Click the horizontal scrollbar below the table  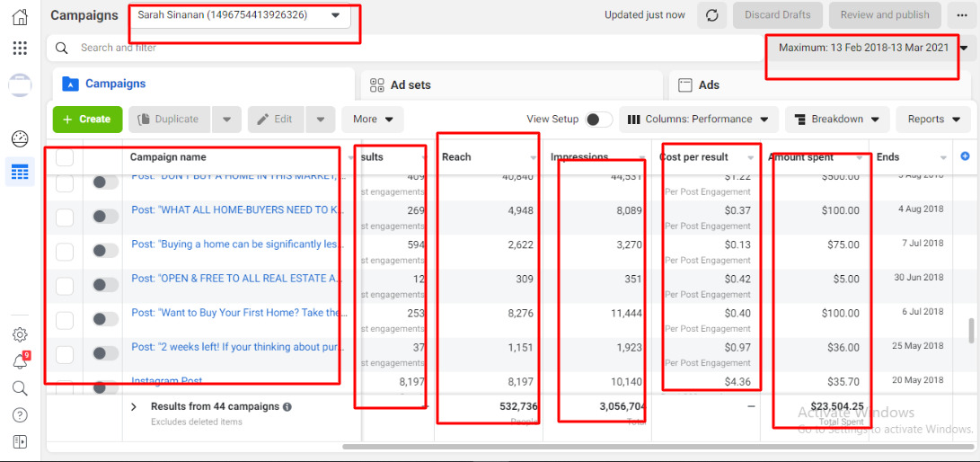click(x=629, y=446)
